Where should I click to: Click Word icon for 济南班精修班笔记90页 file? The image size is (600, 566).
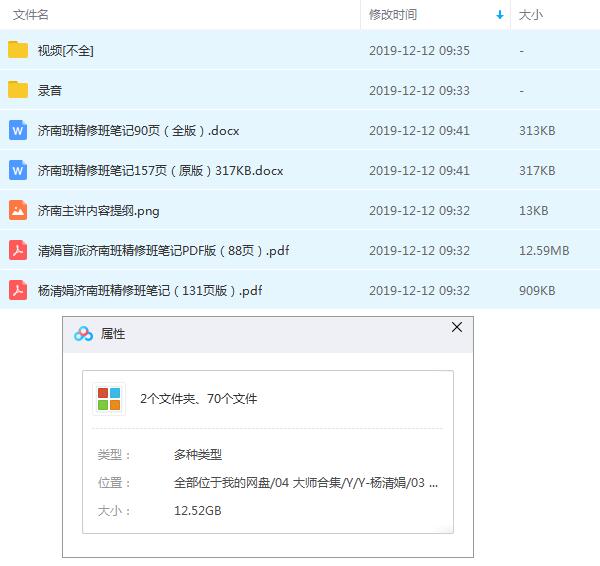[18, 130]
